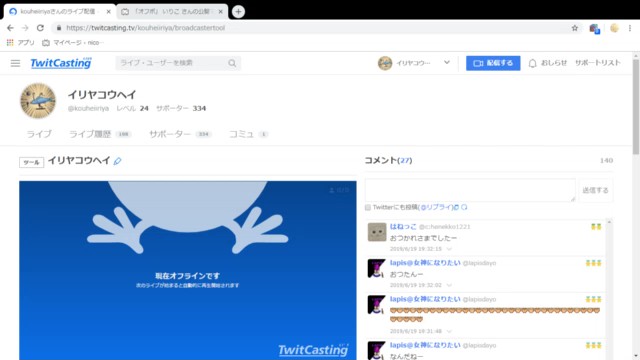Edit broadcast title with pencil icon
This screenshot has width=640, height=360.
(118, 161)
